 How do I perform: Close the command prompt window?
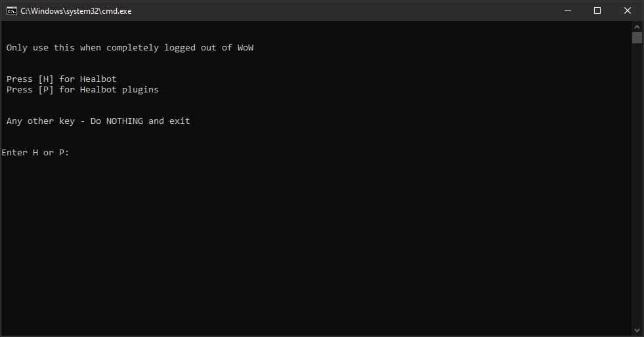(628, 10)
